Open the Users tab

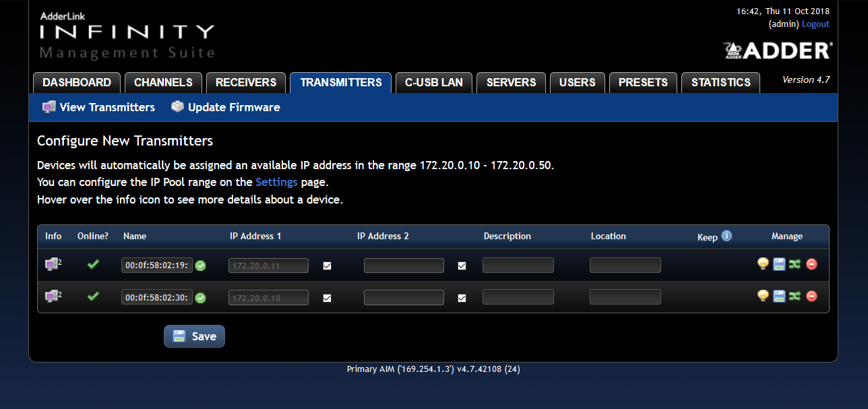pos(578,82)
